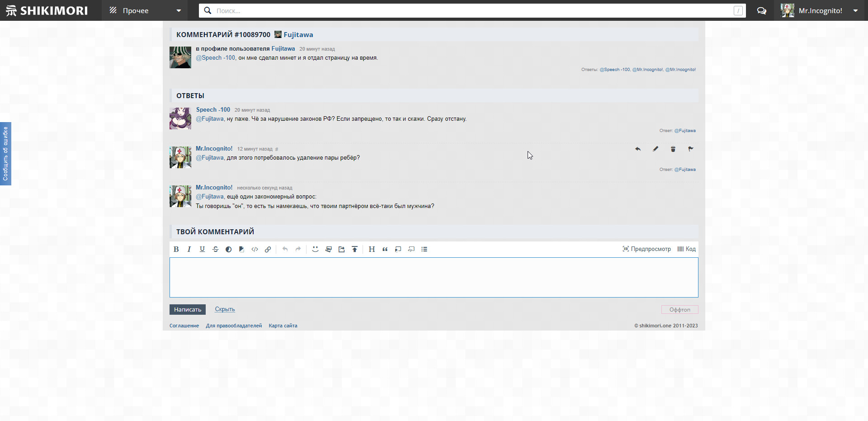Viewport: 868px width, 421px height.
Task: Insert a link using the chain icon
Action: (x=268, y=249)
